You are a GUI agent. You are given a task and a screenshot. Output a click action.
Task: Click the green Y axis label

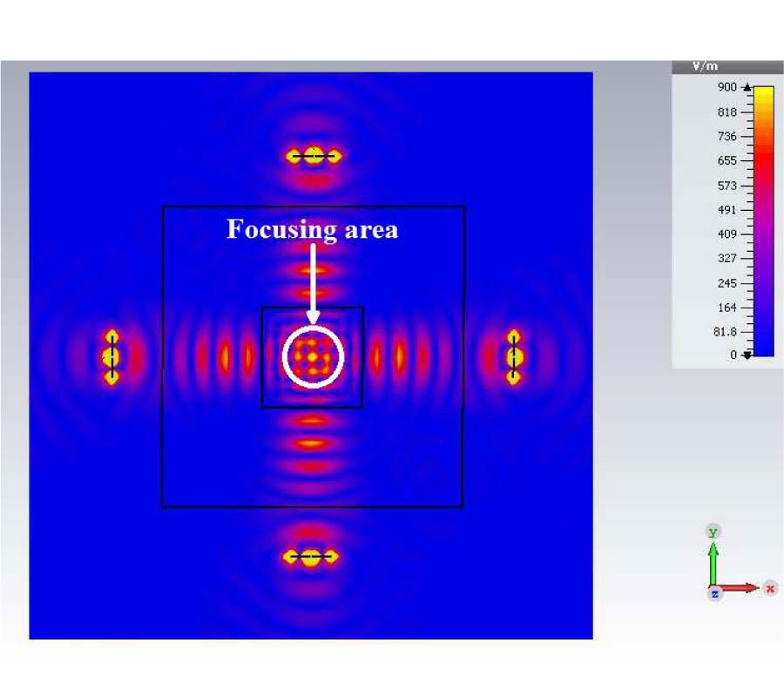(713, 531)
